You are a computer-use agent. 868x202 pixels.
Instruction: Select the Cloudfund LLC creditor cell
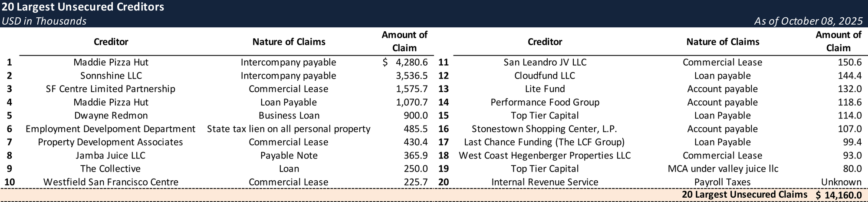pos(545,76)
